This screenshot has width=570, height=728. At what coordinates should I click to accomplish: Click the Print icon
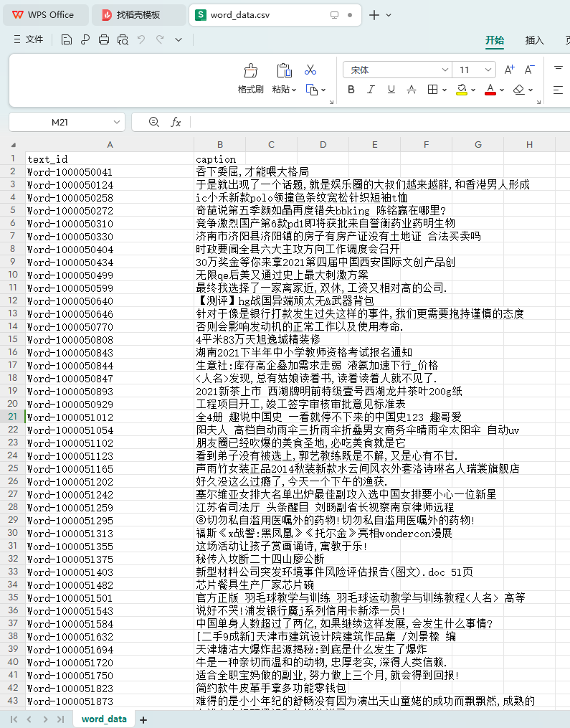(x=103, y=40)
